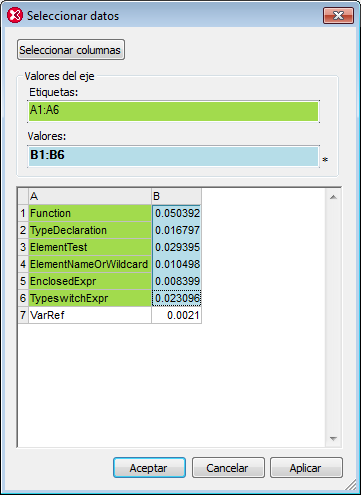Click the ElementTest cell
Viewport: 361px width, 495px height.
click(90, 247)
